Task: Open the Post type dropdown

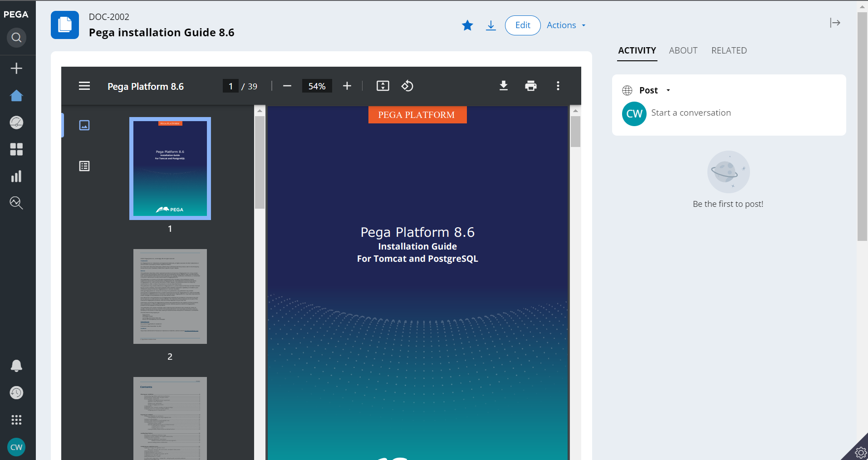Action: coord(655,90)
